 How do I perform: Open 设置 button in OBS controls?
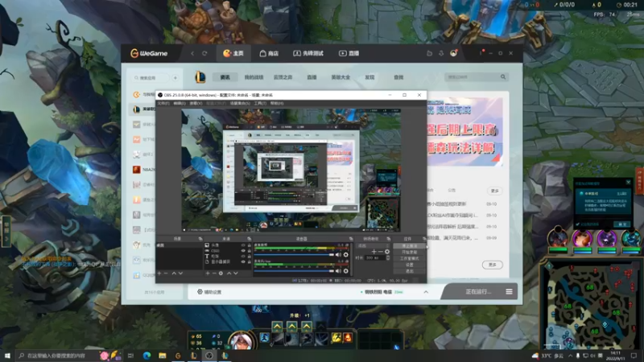(409, 265)
